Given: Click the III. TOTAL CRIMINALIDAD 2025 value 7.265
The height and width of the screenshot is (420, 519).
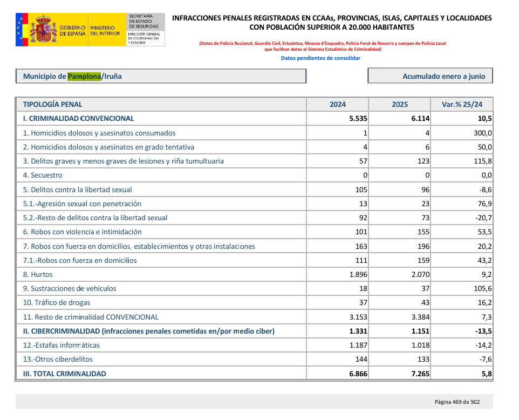Looking at the screenshot, I should point(420,374).
